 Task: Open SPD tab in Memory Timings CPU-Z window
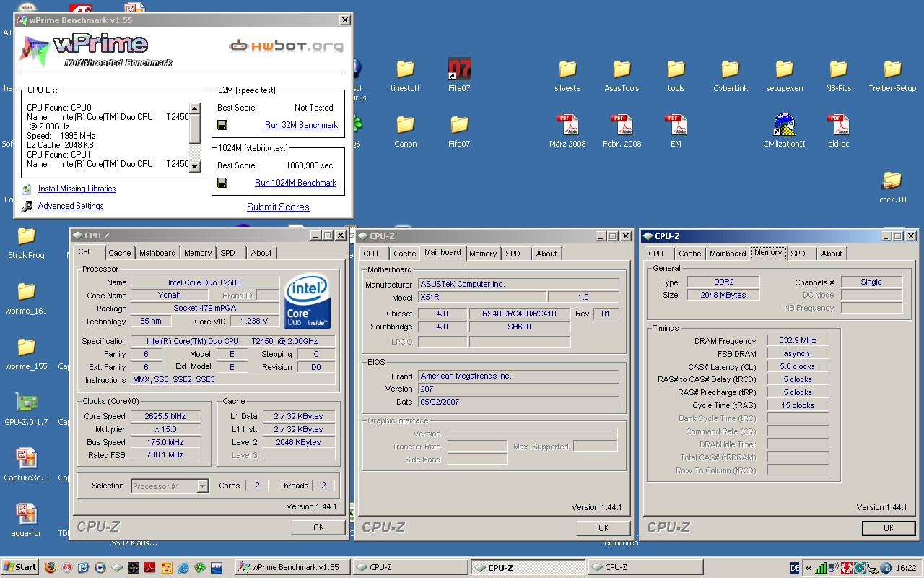point(798,254)
